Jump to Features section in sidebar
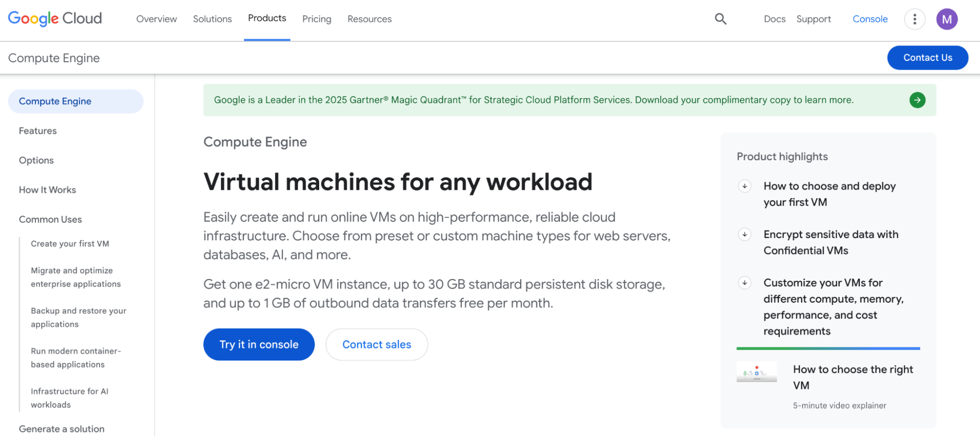 [x=38, y=131]
